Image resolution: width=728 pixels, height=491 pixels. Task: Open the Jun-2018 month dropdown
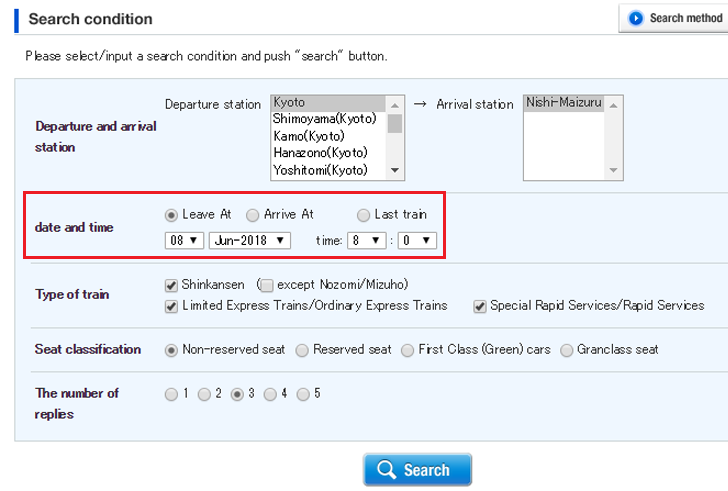point(250,240)
